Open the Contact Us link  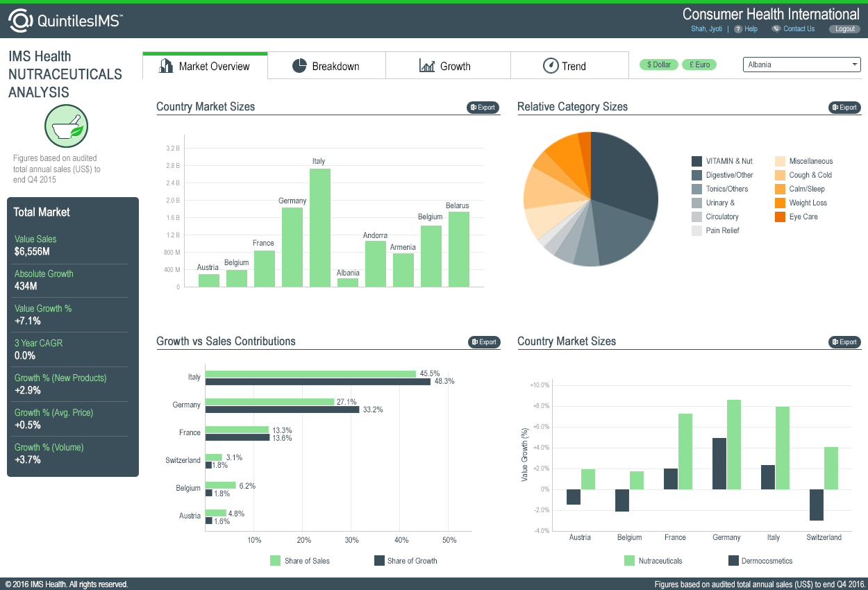pyautogui.click(x=799, y=29)
